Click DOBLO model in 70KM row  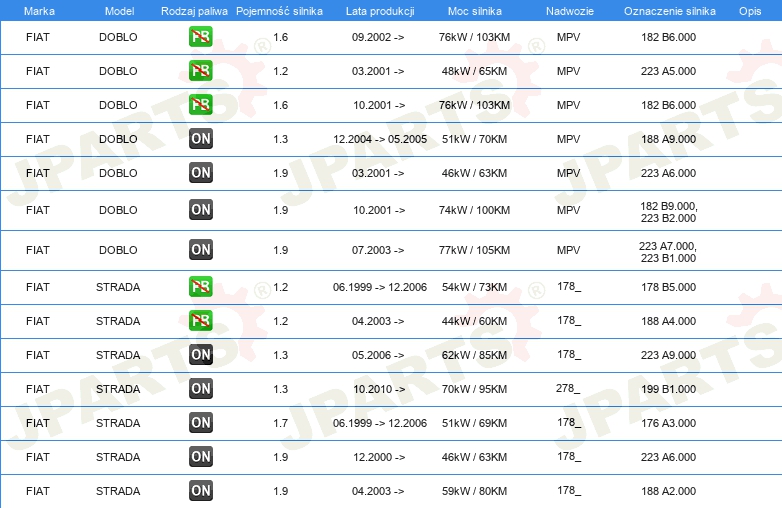(x=118, y=139)
